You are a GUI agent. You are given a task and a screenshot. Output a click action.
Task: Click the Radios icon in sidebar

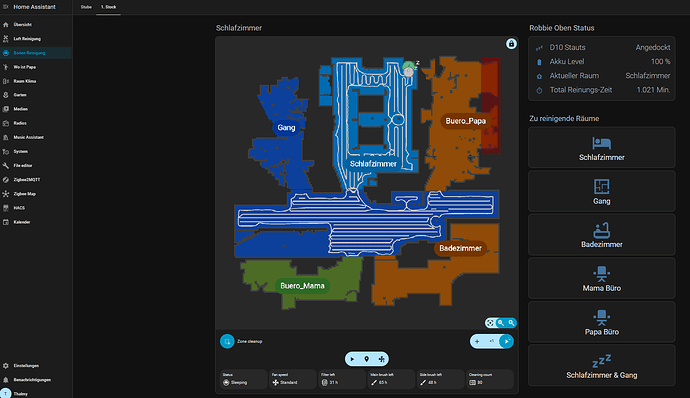pyautogui.click(x=6, y=123)
